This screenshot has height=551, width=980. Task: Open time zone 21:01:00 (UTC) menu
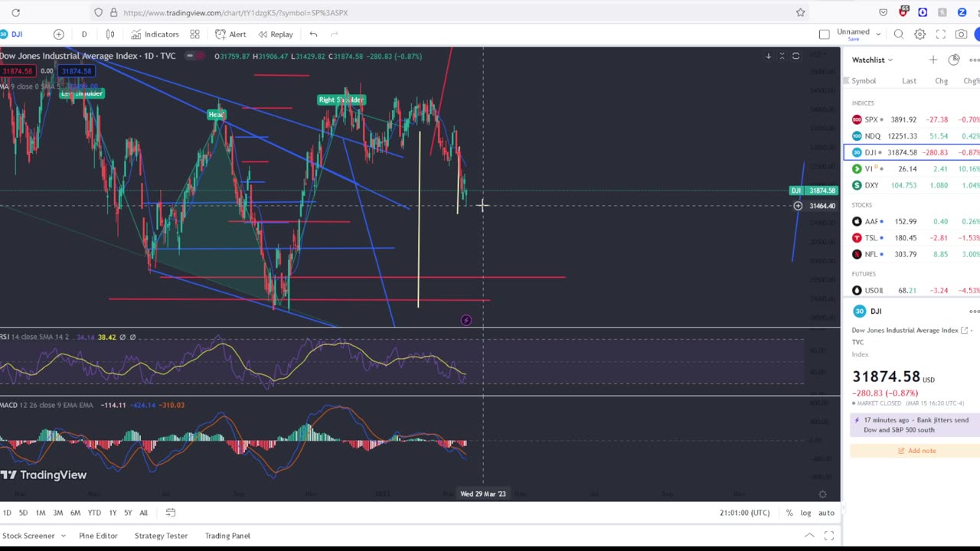tap(744, 513)
